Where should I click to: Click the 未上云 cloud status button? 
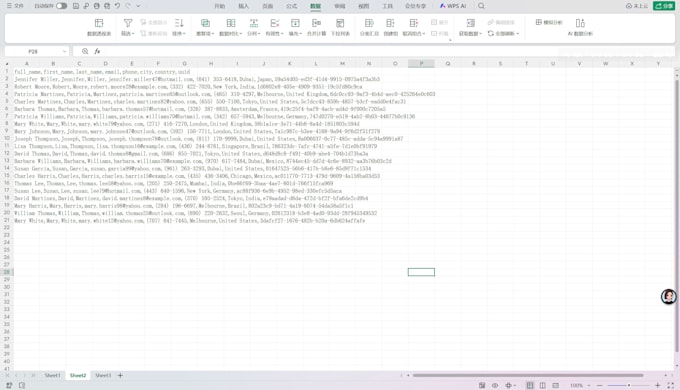[x=637, y=6]
